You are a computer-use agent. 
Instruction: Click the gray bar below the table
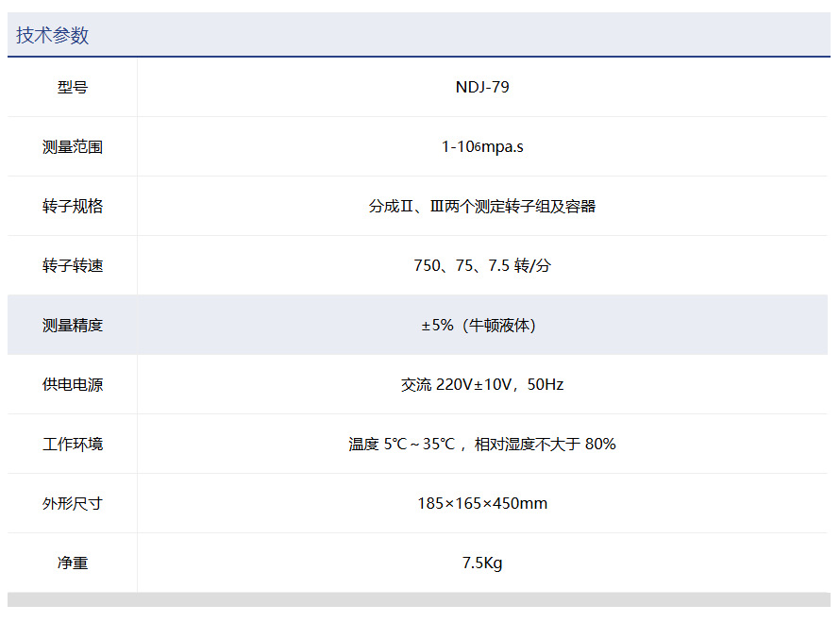pos(419,600)
